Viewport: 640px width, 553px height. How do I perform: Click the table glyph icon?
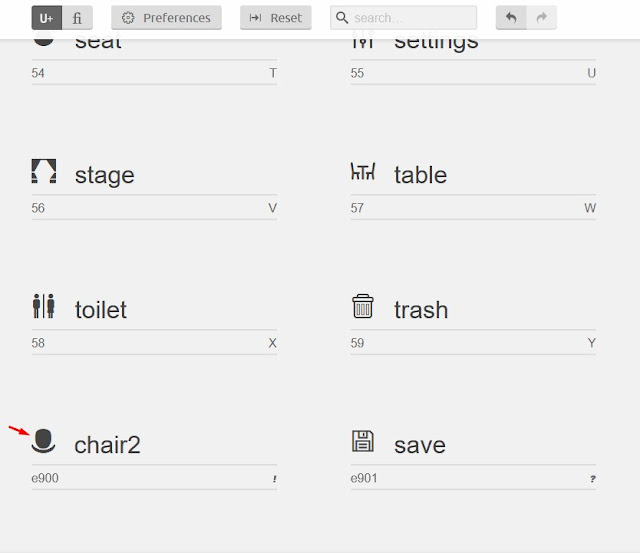(363, 172)
